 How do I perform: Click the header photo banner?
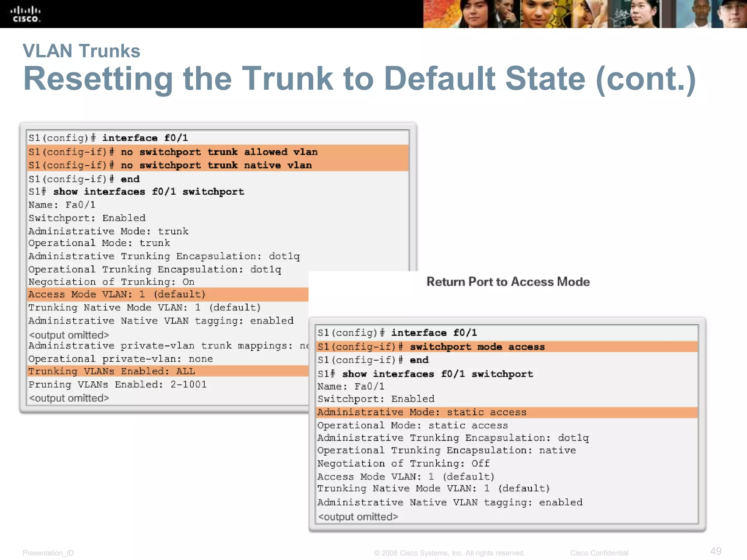[585, 14]
